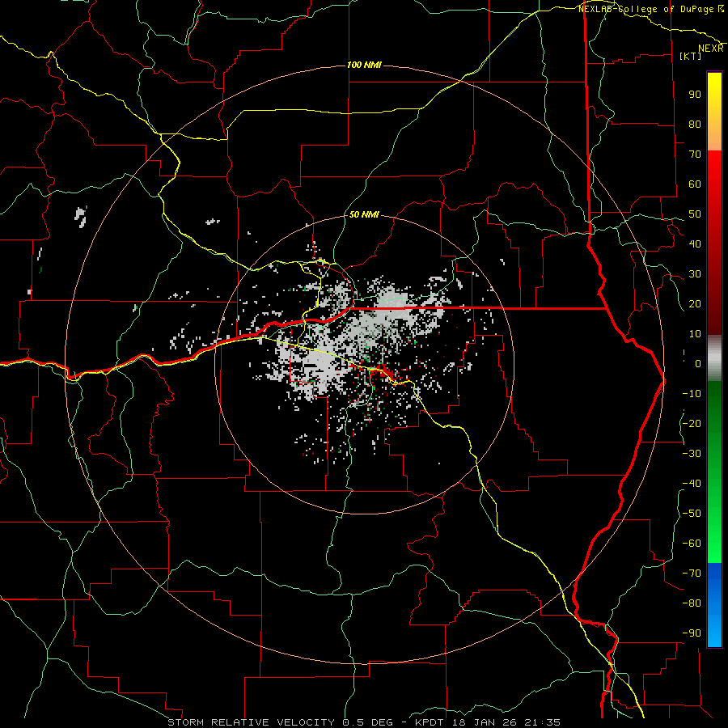This screenshot has width=728, height=728.
Task: Click the -20 value on the scale
Action: click(x=692, y=424)
